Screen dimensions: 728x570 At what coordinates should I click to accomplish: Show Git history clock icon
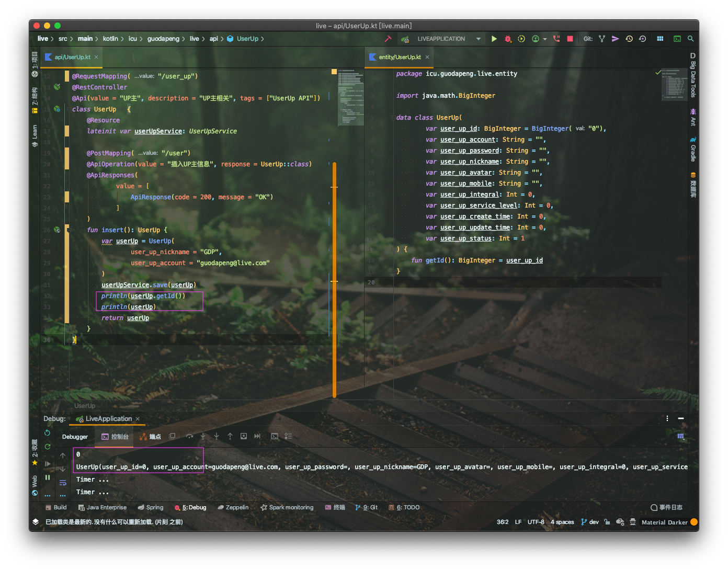coord(629,39)
